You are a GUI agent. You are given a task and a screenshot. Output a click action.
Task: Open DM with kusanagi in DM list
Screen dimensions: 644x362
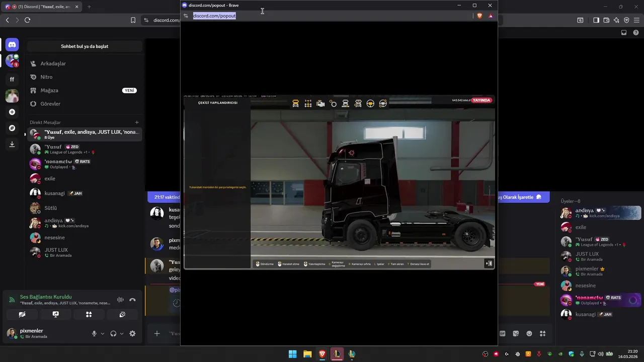[x=84, y=193]
